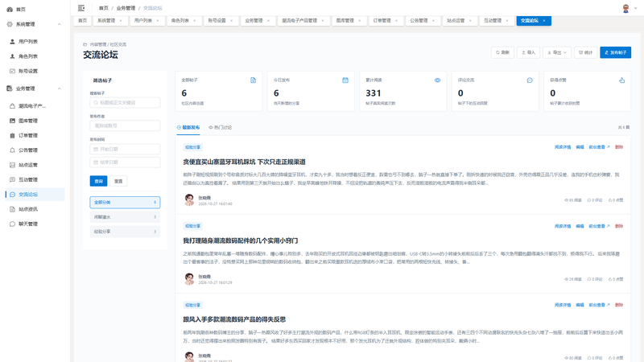Go to 角色列表 in the sidebar
The width and height of the screenshot is (644, 362).
click(x=28, y=56)
